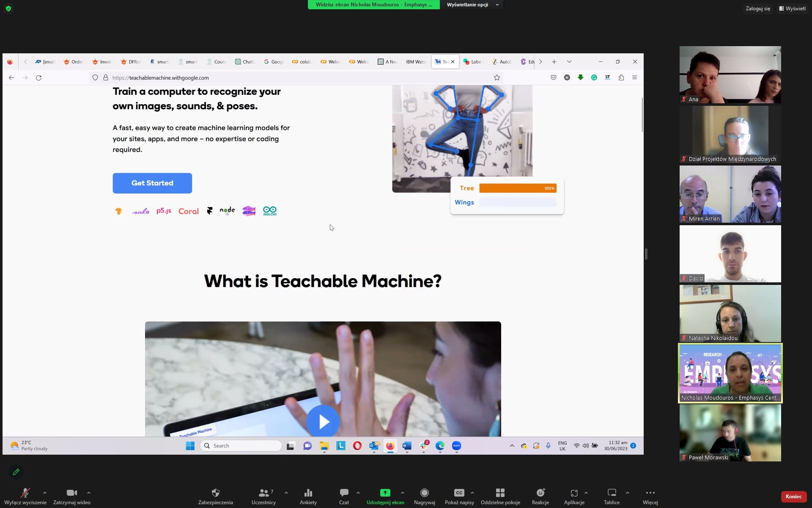This screenshot has width=812, height=508.
Task: Stop camera via Zatrzymaj wideo
Action: click(72, 496)
